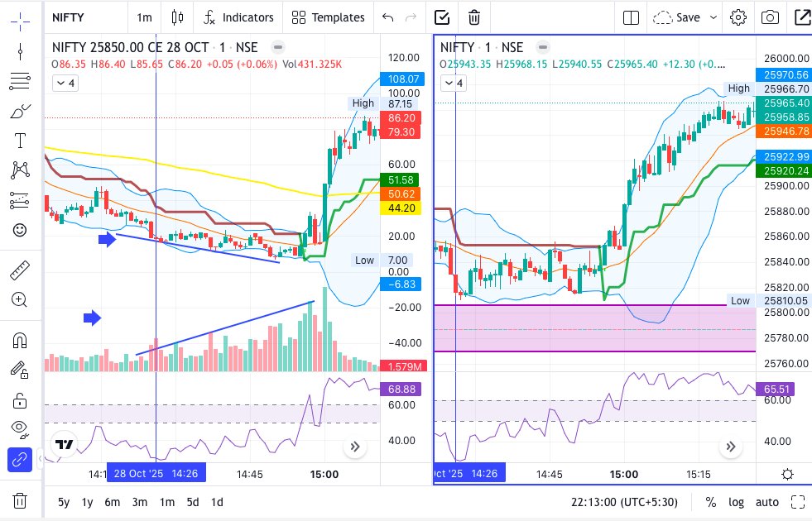812x521 pixels.
Task: Open the forecasting and measurement tools
Action: (20, 200)
